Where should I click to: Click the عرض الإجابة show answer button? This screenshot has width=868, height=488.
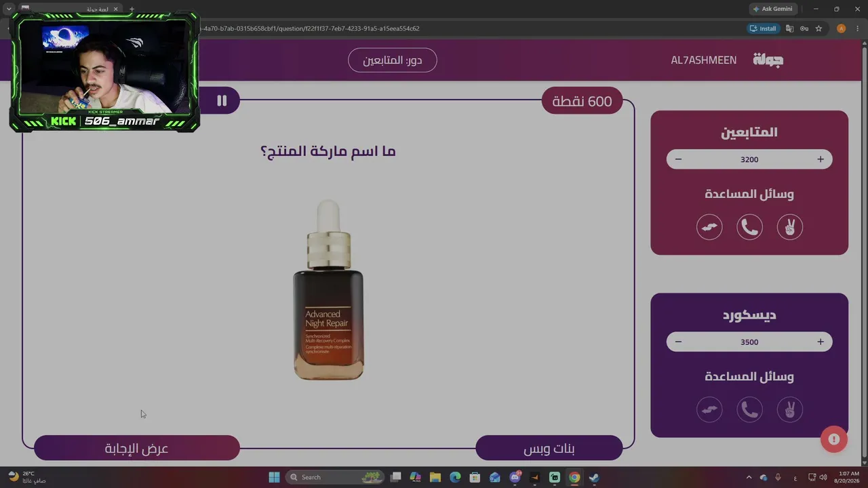137,448
